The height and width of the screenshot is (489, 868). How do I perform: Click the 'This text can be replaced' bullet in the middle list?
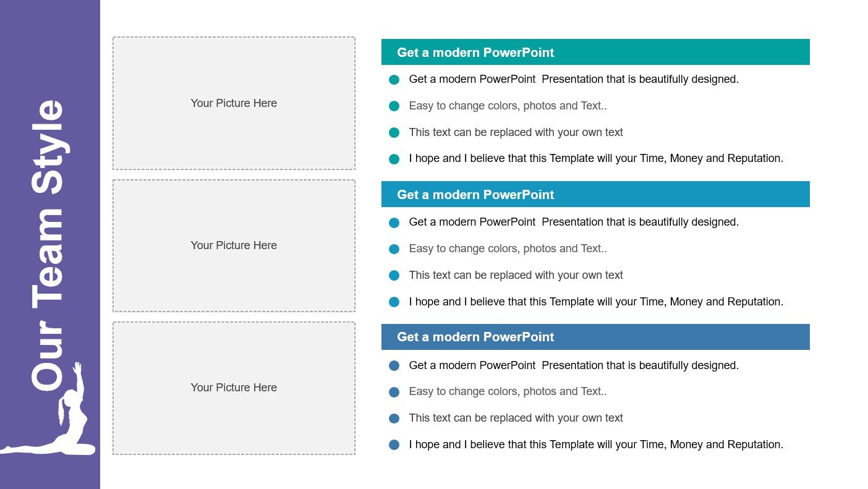[394, 276]
